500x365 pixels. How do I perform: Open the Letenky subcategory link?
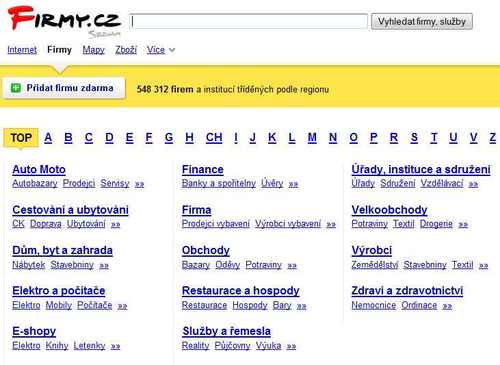(x=89, y=346)
